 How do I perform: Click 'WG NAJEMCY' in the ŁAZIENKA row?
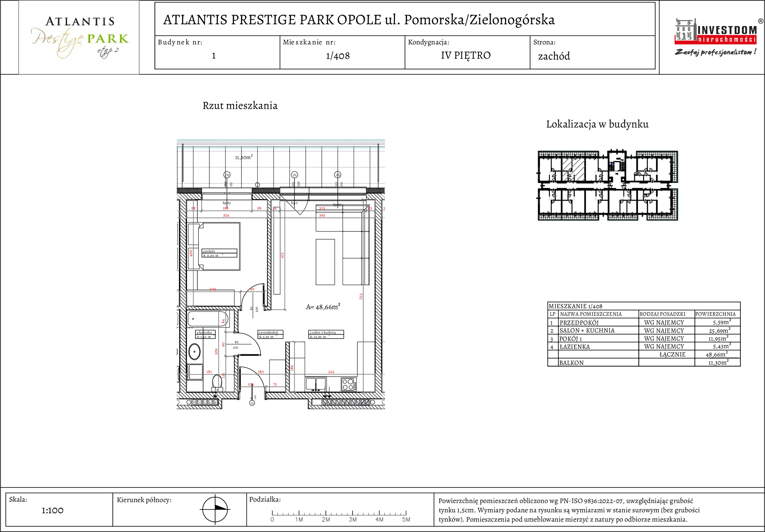click(664, 347)
